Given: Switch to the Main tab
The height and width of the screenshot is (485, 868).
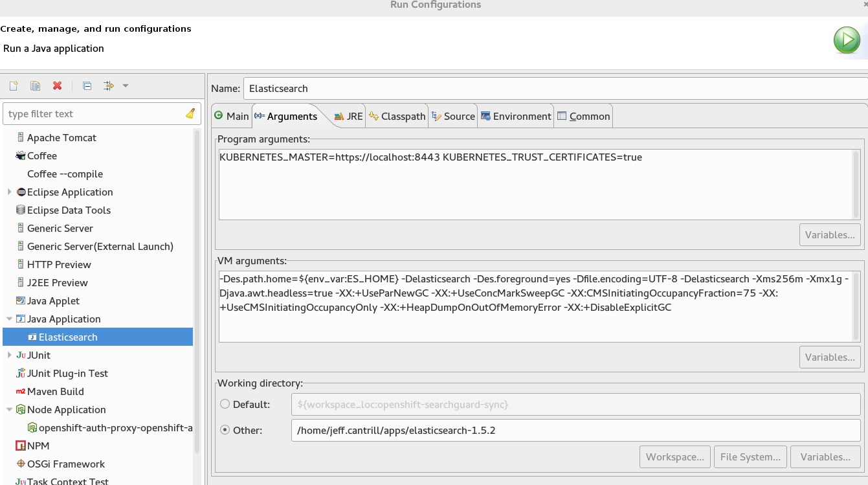Looking at the screenshot, I should click(x=232, y=116).
